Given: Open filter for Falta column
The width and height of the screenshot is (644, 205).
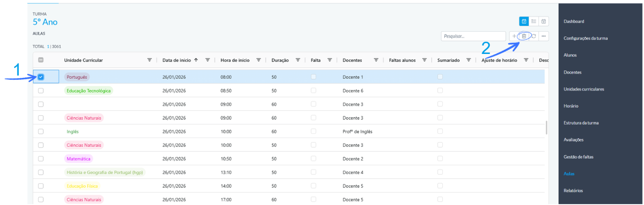Looking at the screenshot, I should (x=330, y=60).
